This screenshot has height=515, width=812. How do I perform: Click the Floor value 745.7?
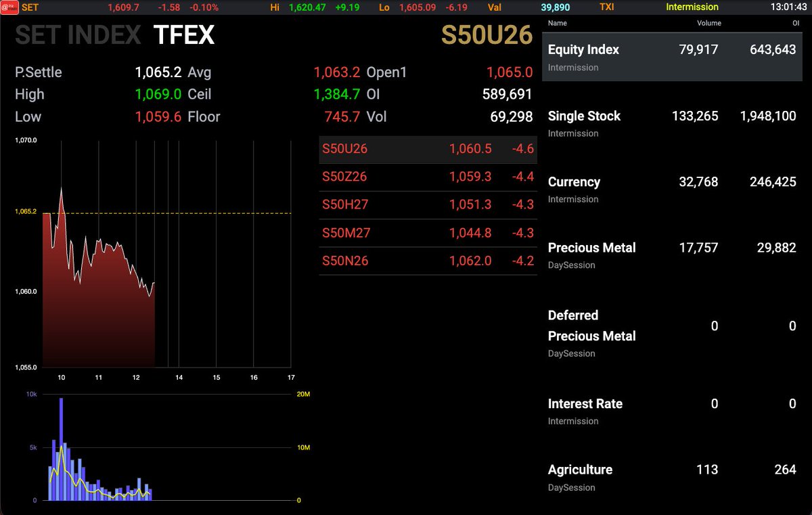click(342, 116)
